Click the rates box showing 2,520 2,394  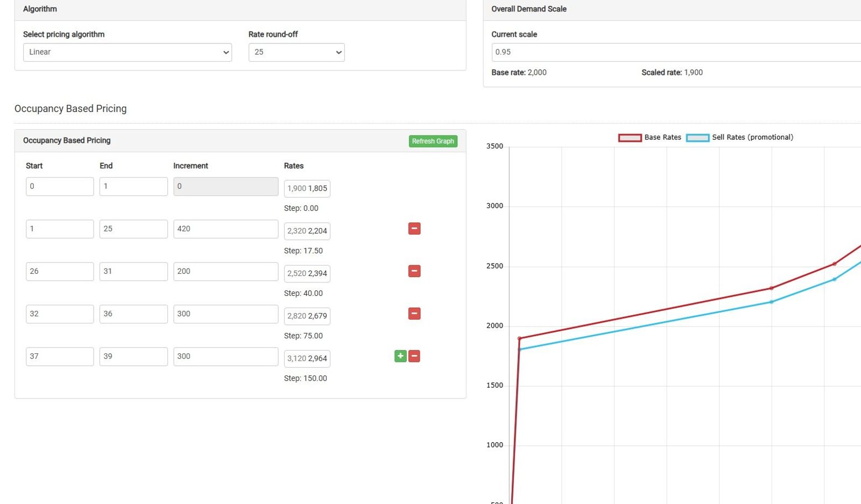click(x=307, y=273)
